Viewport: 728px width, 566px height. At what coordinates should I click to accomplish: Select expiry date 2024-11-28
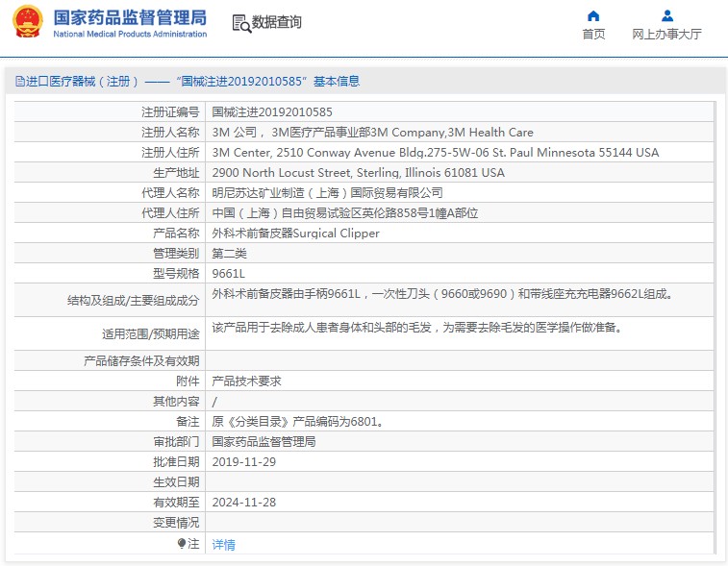[x=243, y=503]
